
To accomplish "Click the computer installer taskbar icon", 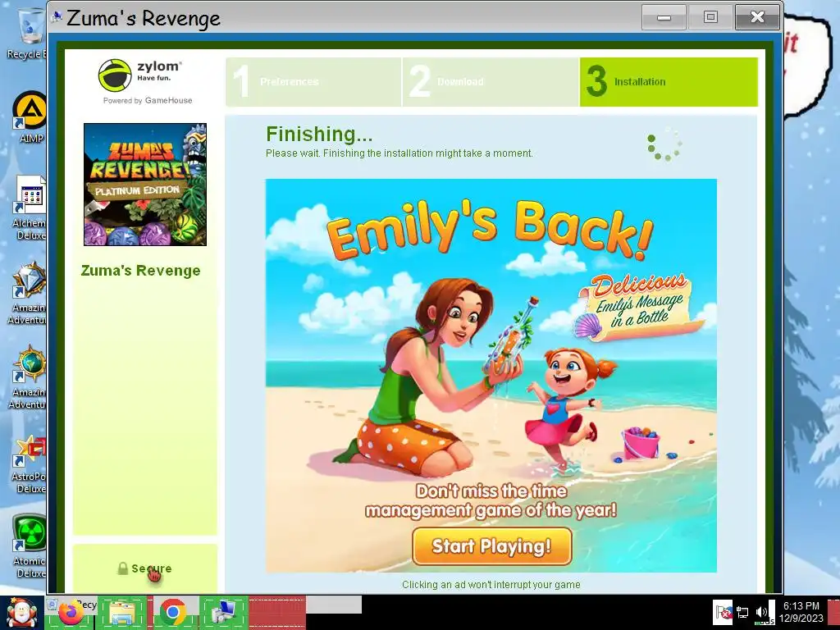I will 224,613.
